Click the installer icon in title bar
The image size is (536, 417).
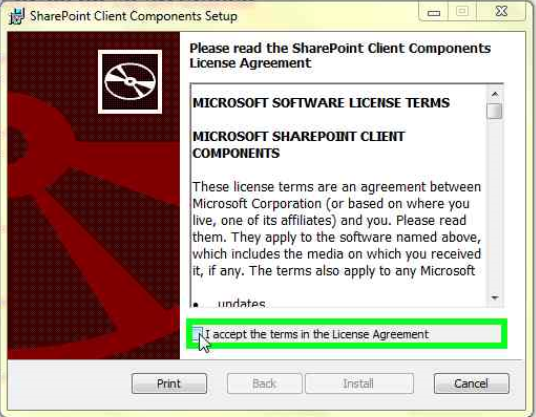coord(17,16)
